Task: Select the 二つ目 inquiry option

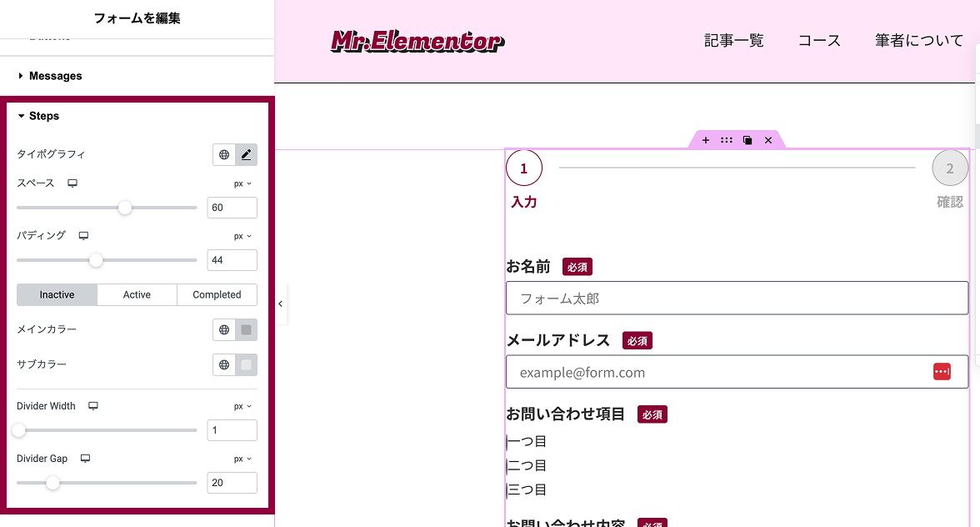Action: pyautogui.click(x=527, y=465)
